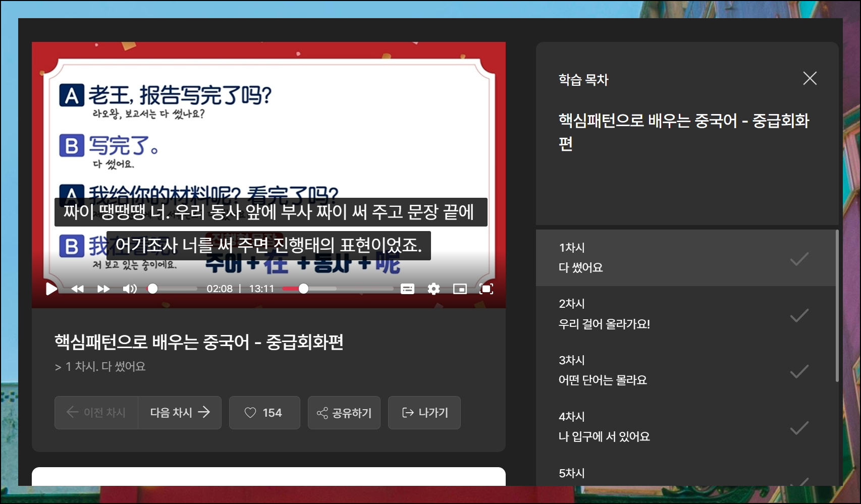Close the 학습 목차 panel
The width and height of the screenshot is (861, 504).
pos(810,78)
